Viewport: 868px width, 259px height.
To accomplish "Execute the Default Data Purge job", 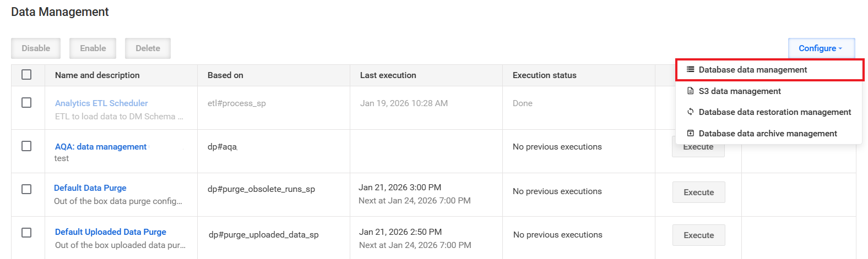I will coord(698,192).
